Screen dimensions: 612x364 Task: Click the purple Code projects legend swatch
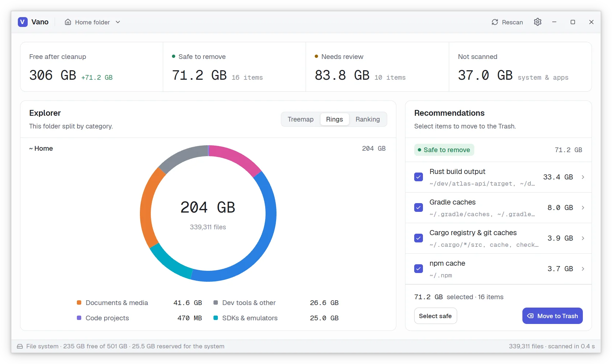click(x=79, y=318)
